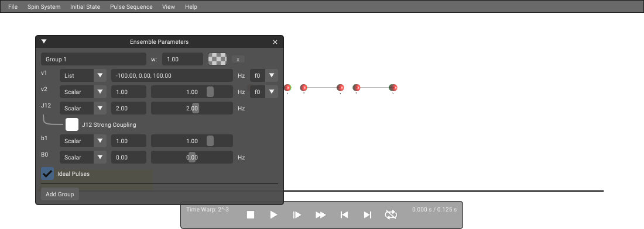The height and width of the screenshot is (229, 644).
Task: Open the Spin System menu
Action: [44, 6]
